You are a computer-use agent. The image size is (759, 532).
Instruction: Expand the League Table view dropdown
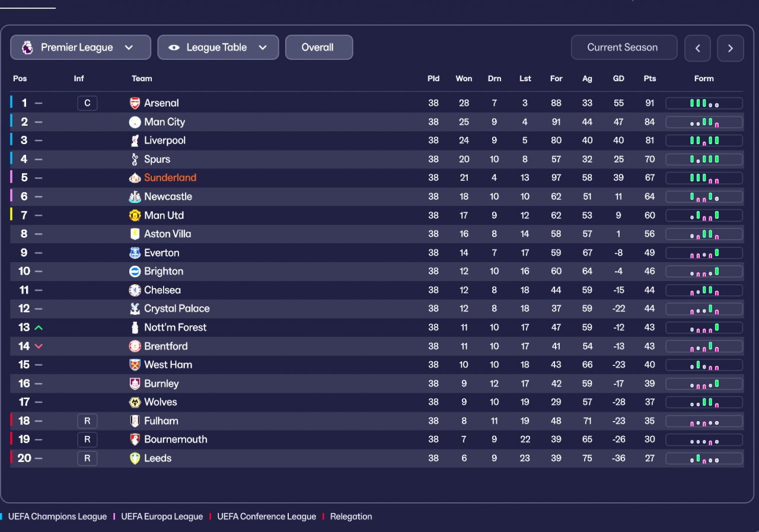(218, 47)
